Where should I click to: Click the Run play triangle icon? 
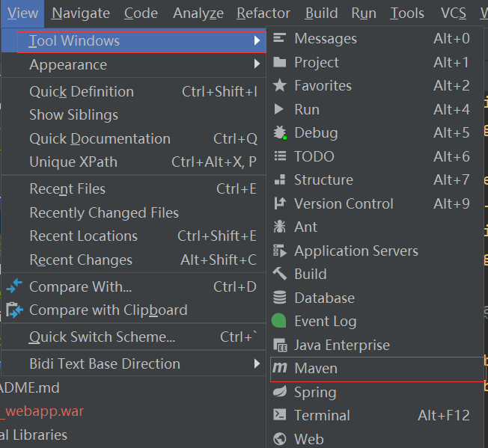pyautogui.click(x=279, y=109)
